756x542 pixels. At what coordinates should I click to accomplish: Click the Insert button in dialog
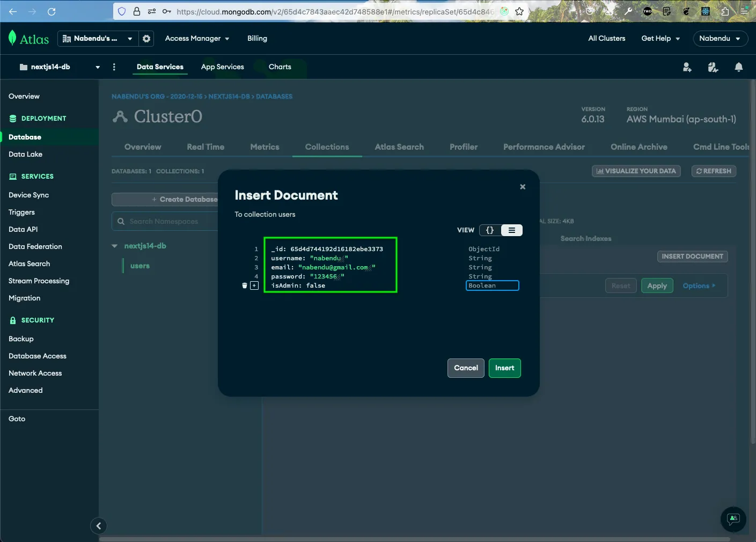[x=505, y=368]
